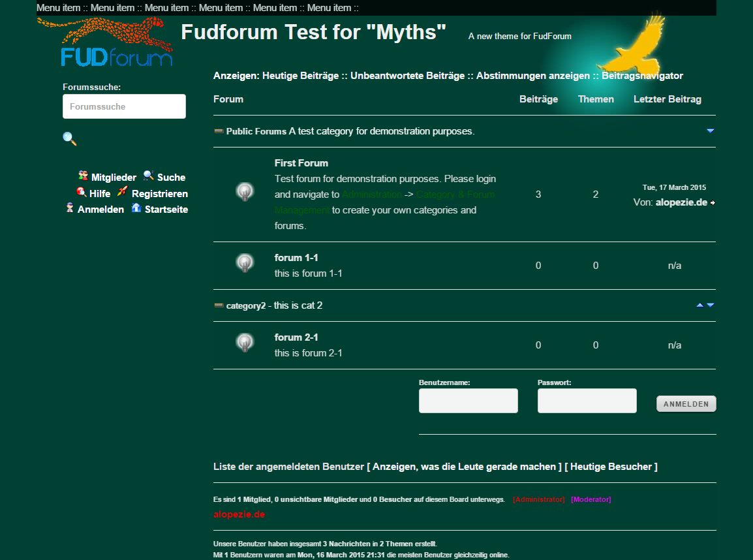Click the Fudforum Test for "Myths" title
The image size is (753, 560).
(313, 32)
